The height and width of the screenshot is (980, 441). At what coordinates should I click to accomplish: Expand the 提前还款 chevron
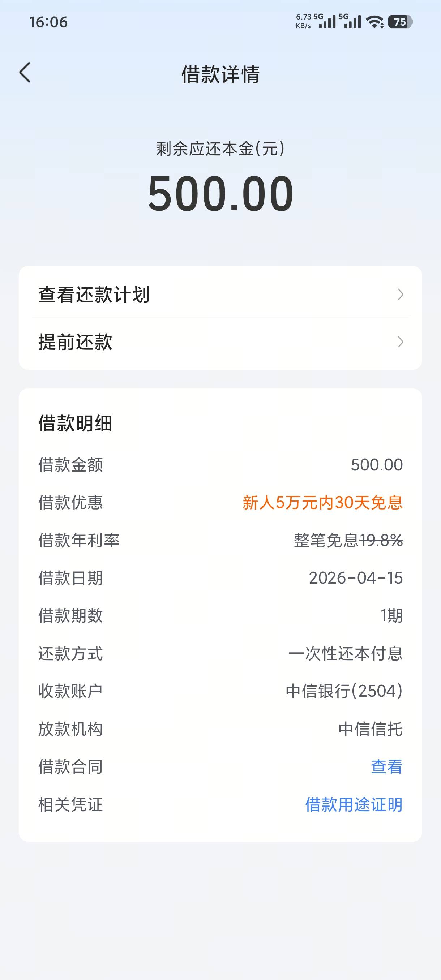tap(400, 342)
